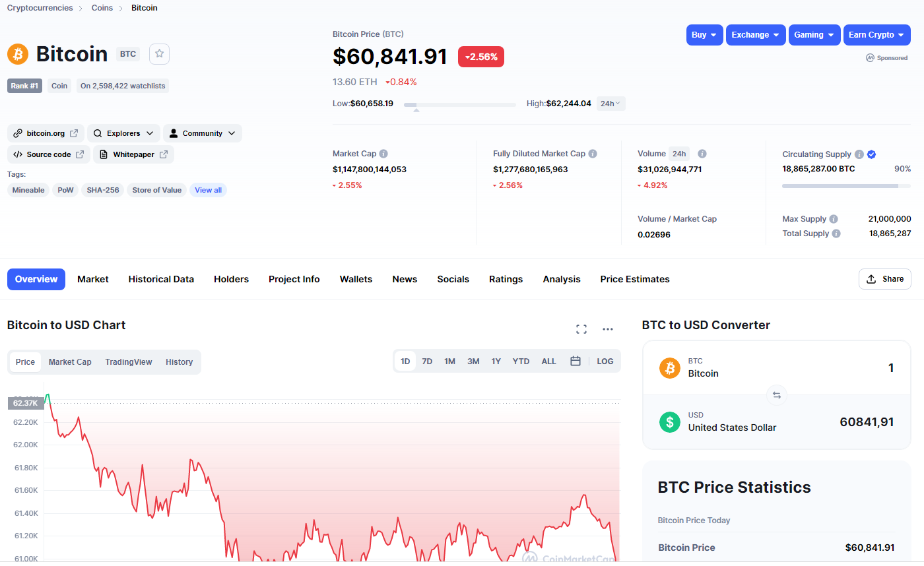Open bitcoin.org website link

tap(46, 133)
